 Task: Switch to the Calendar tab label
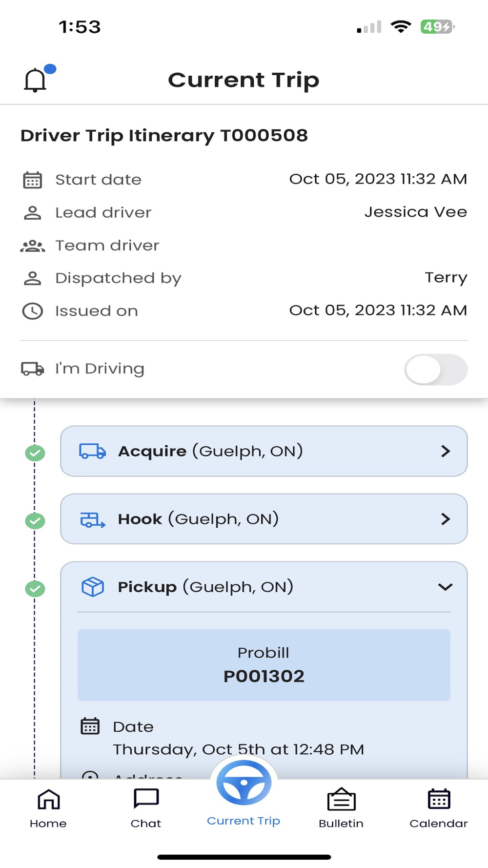tap(439, 824)
